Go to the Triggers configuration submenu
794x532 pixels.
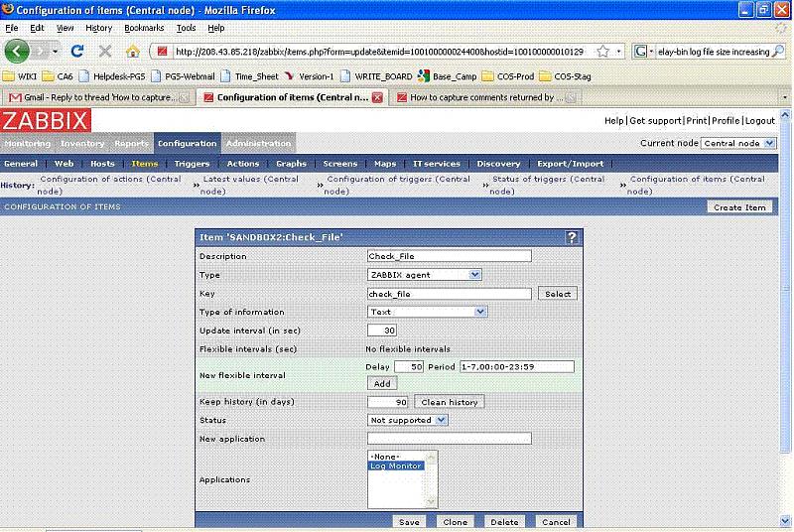(x=192, y=164)
